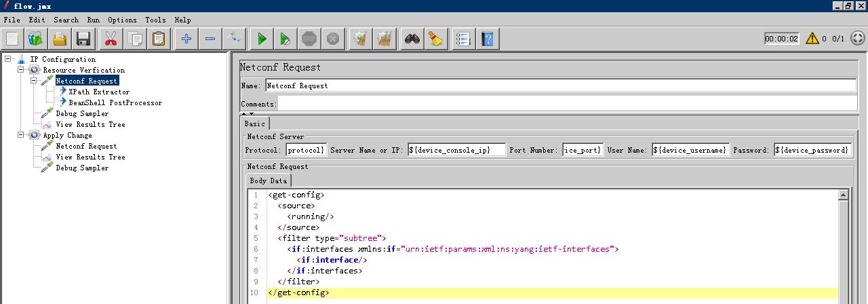This screenshot has width=868, height=304.
Task: Collapse the Resource Verfication thread group
Action: pyautogui.click(x=21, y=70)
